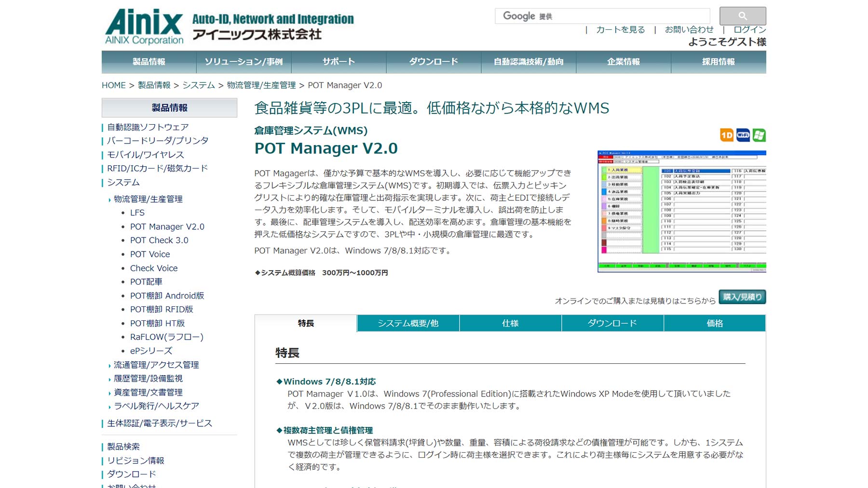Switch to the ダウンロード content tab
This screenshot has width=868, height=488.
(x=612, y=323)
